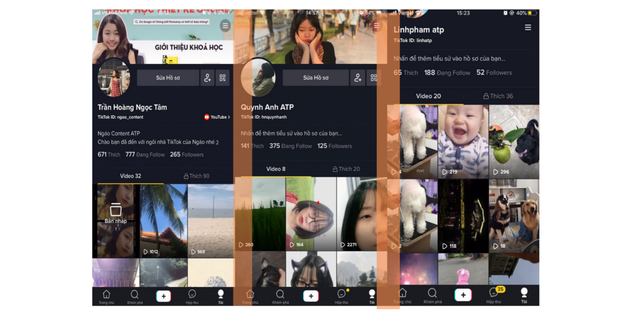
Task: Tap 125 Followers count
Action: pyautogui.click(x=334, y=146)
